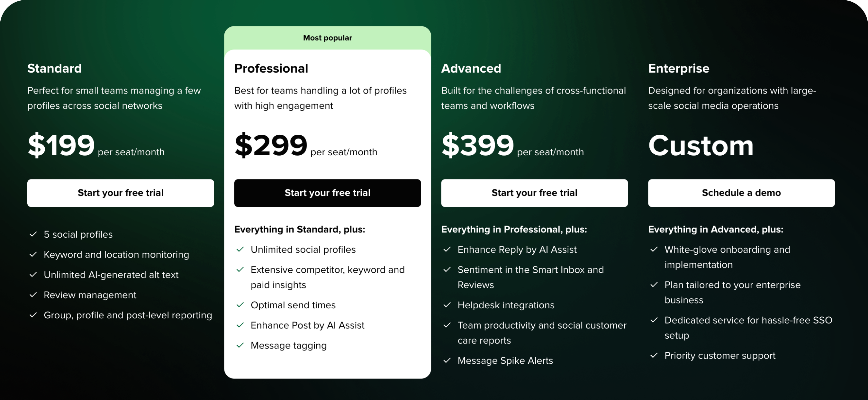Screen dimensions: 868x400
Task: Click the $199 price text
Action: point(61,146)
